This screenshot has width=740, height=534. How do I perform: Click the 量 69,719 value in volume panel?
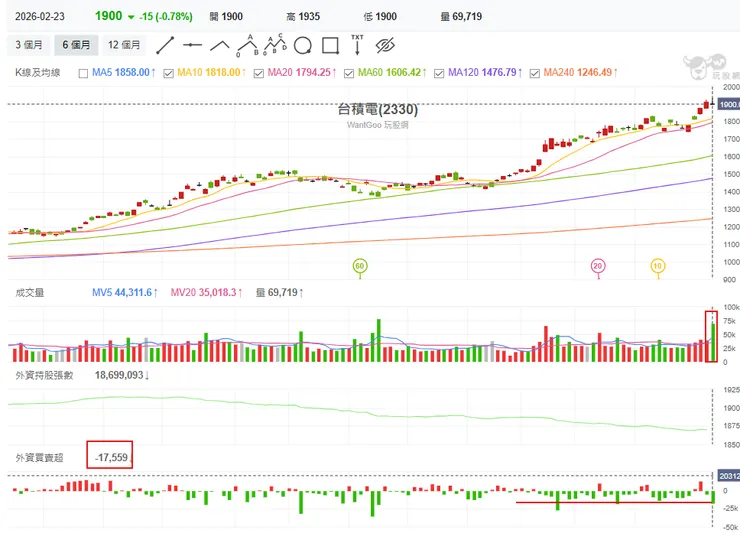click(279, 292)
